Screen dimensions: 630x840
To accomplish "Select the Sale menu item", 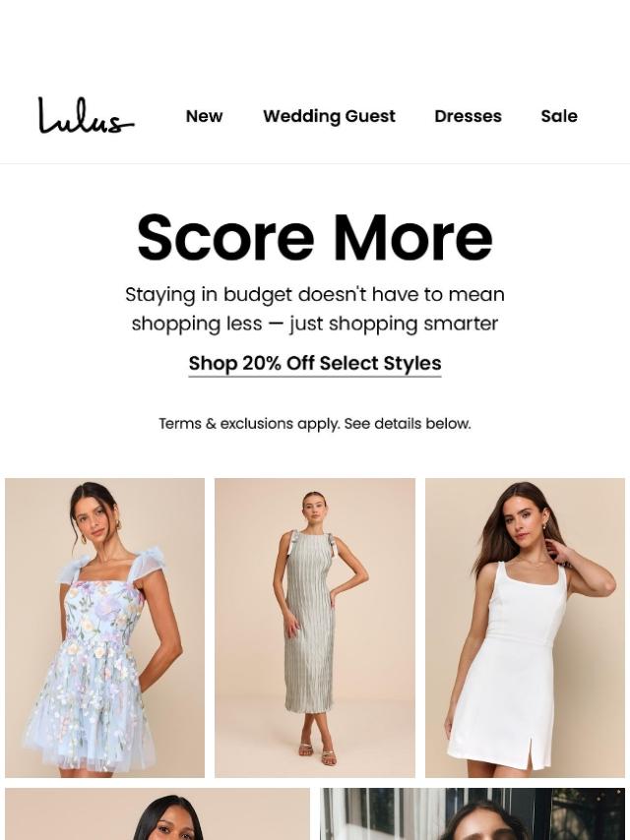I will point(559,116).
